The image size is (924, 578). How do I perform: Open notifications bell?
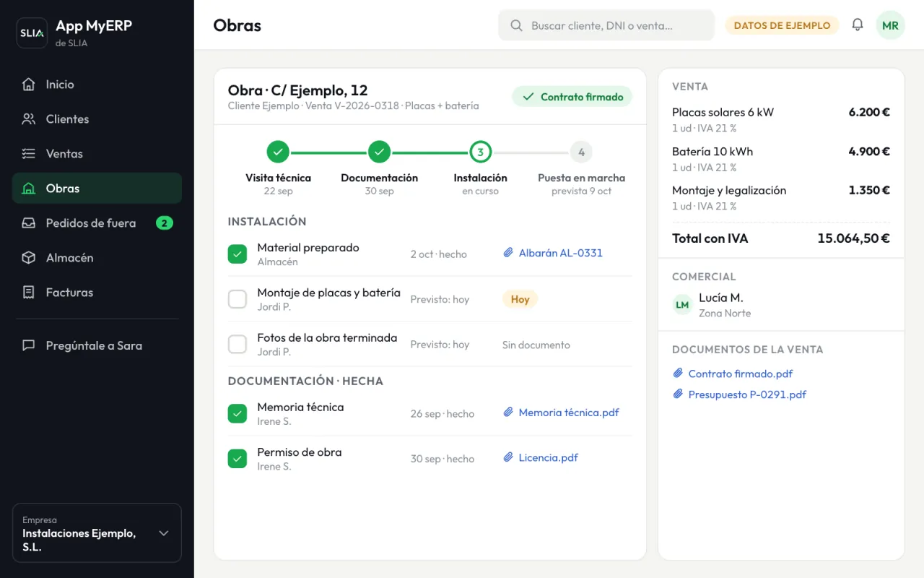pyautogui.click(x=858, y=25)
